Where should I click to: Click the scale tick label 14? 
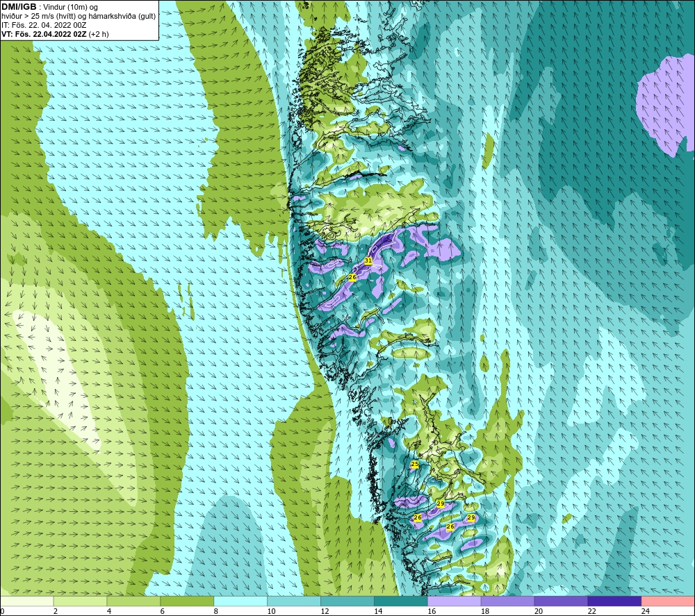pos(378,611)
